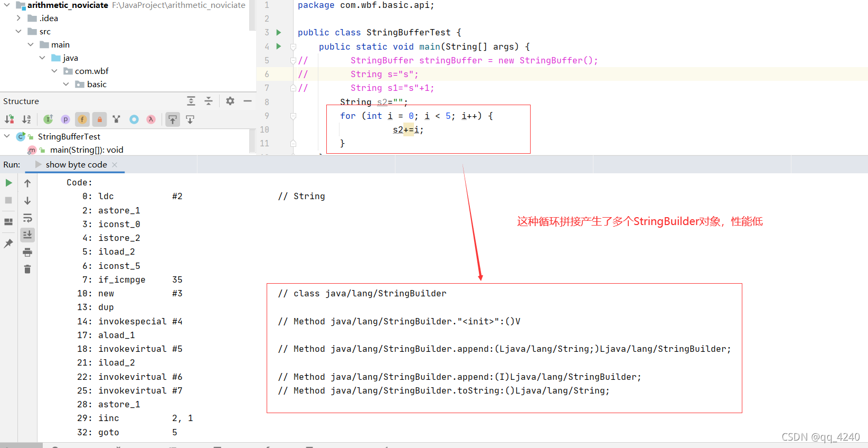This screenshot has width=868, height=448.
Task: Collapse all nodes in Structure panel
Action: click(x=209, y=101)
